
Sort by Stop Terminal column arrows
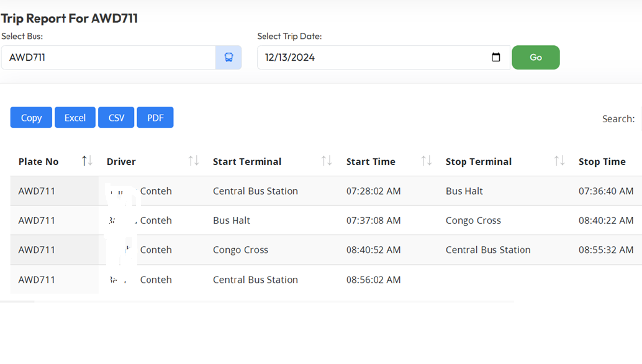coord(559,161)
